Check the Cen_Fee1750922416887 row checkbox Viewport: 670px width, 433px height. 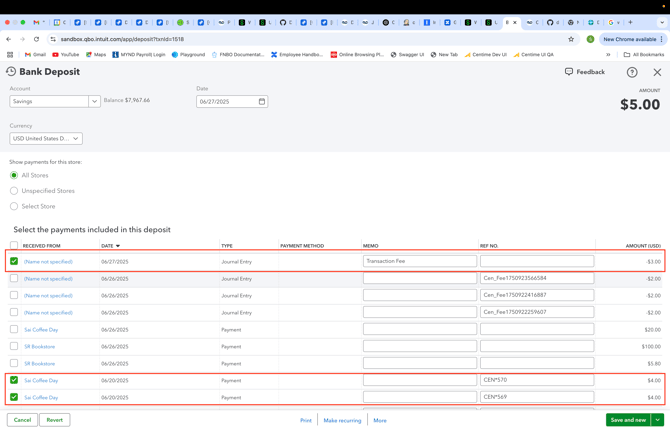point(14,295)
